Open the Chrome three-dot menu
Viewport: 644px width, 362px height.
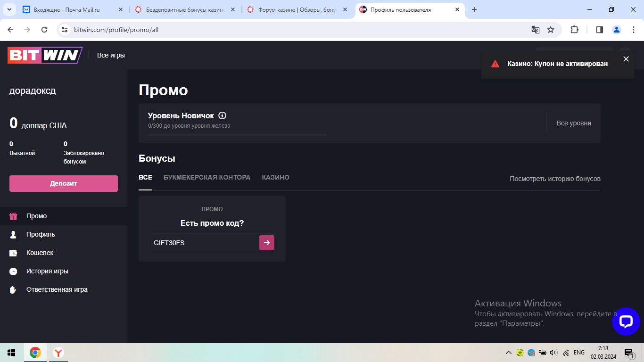(x=633, y=30)
